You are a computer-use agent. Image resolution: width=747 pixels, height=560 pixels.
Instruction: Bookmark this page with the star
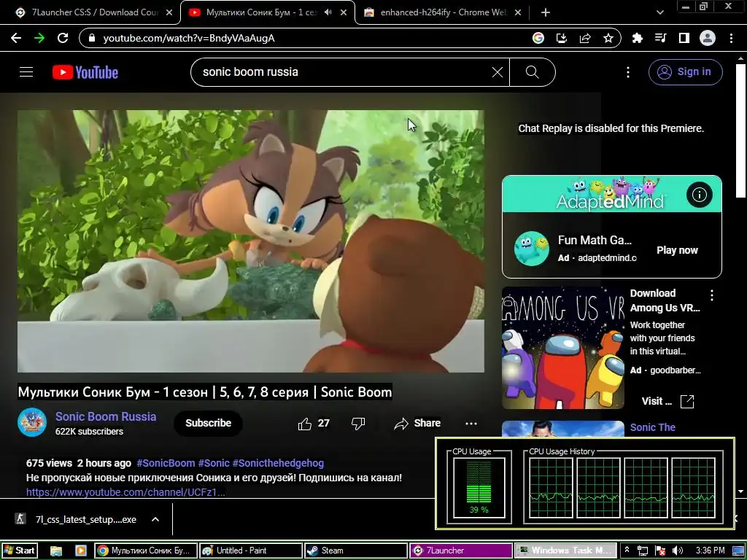608,38
